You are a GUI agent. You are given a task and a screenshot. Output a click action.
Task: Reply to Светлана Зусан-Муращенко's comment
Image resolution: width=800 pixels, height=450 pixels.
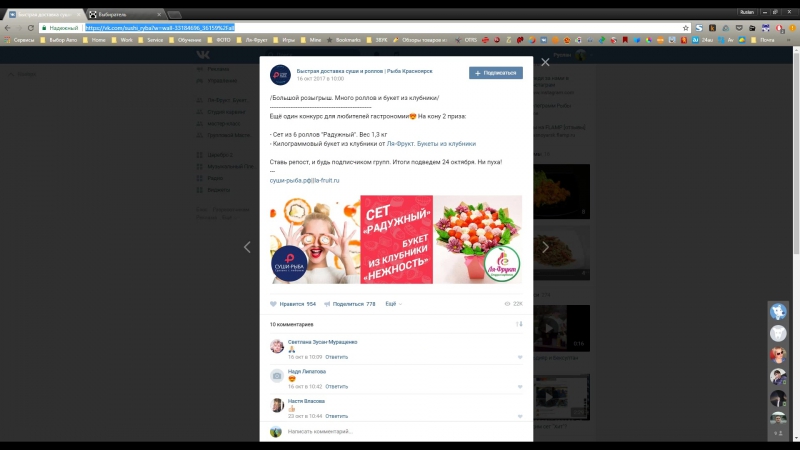(x=336, y=357)
